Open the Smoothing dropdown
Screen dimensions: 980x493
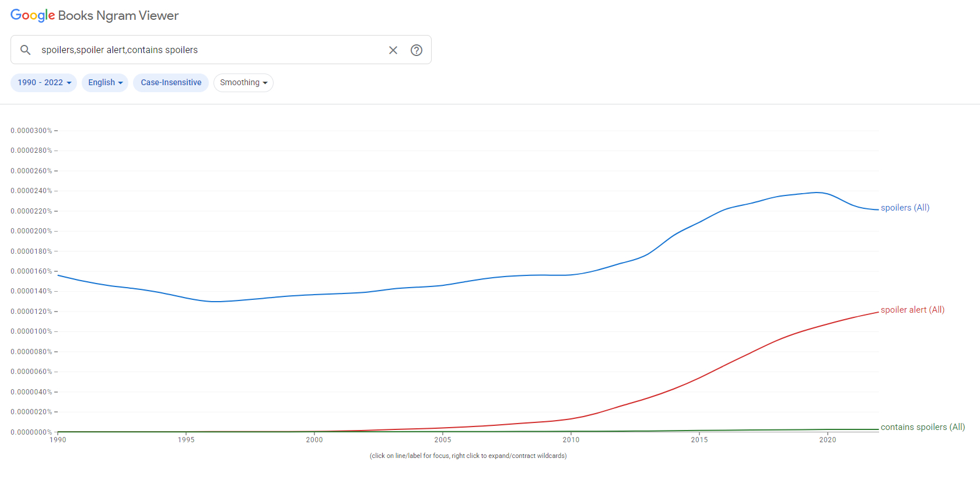pyautogui.click(x=243, y=83)
